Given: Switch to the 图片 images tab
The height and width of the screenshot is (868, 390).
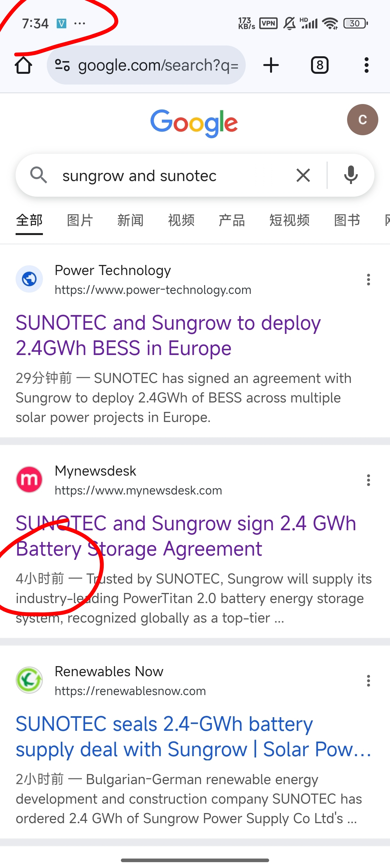Looking at the screenshot, I should (80, 220).
